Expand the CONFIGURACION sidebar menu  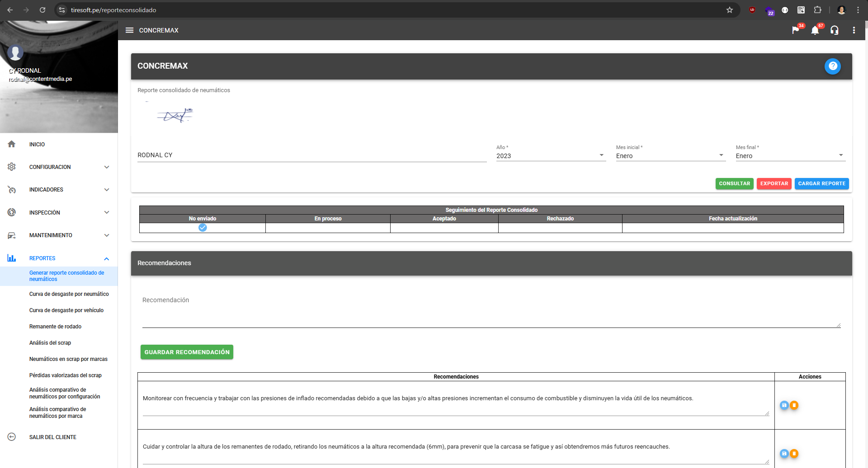(59, 167)
